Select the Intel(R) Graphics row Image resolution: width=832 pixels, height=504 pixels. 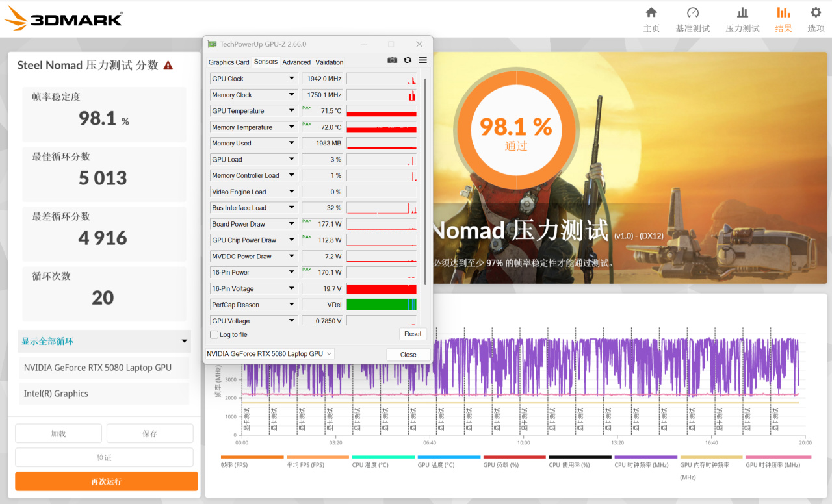(x=105, y=394)
